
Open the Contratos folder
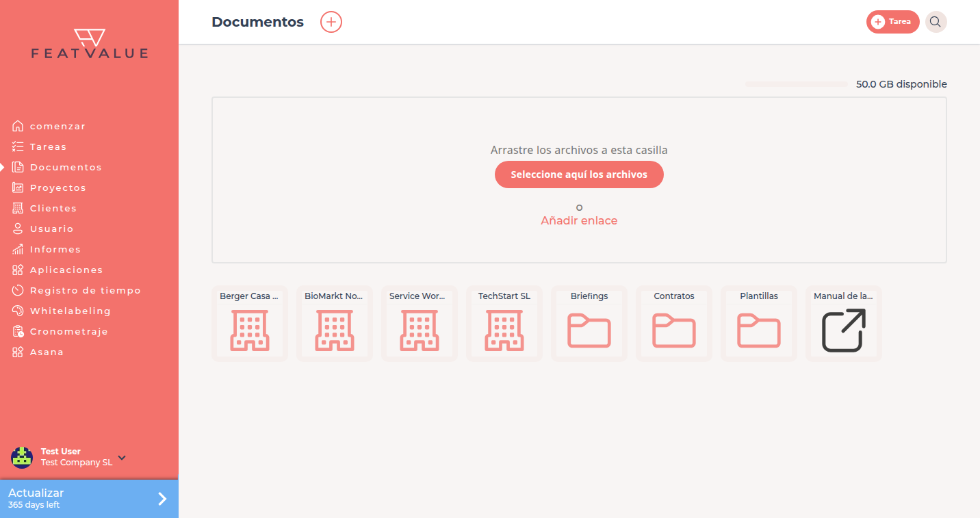(674, 324)
